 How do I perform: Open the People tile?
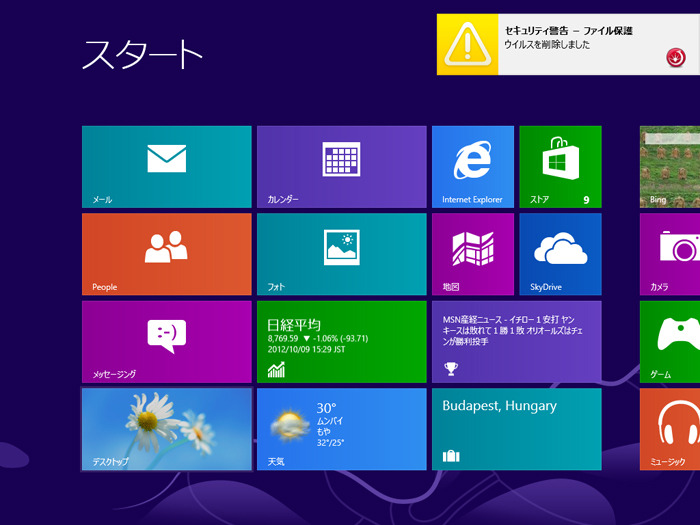(167, 254)
